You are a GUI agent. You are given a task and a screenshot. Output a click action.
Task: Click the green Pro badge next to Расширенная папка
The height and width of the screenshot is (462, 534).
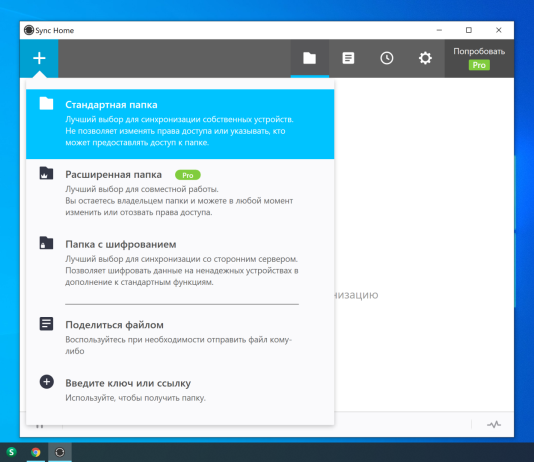pos(188,175)
